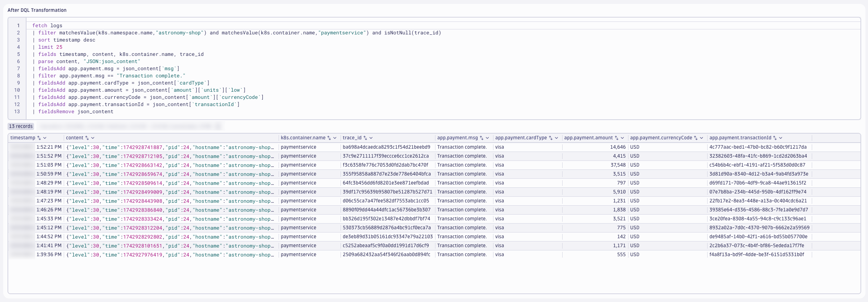868x302 pixels.
Task: Select trace_id 37c9e2711117f39eccce6cc1ce2612ca
Action: [386, 156]
